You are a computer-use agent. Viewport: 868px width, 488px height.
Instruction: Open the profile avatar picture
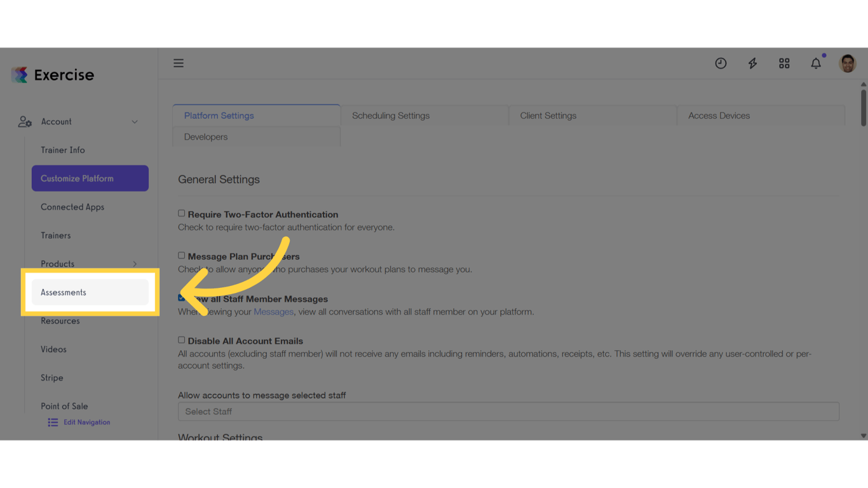tap(848, 63)
